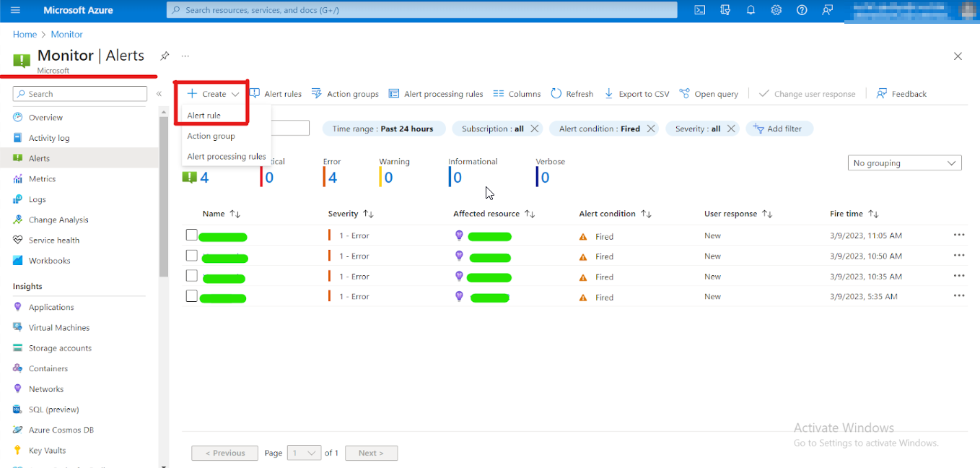980x468 pixels.
Task: Open Overview in the sidebar
Action: pos(45,117)
